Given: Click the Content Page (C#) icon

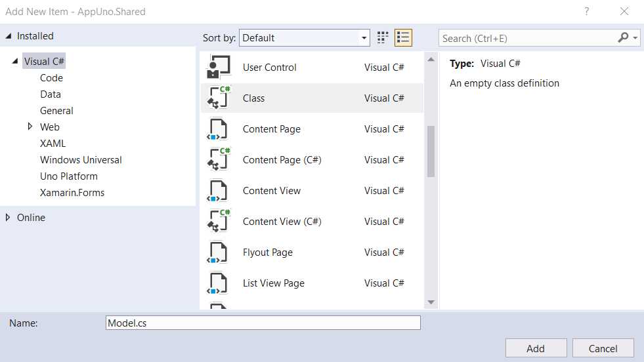Looking at the screenshot, I should [x=218, y=159].
